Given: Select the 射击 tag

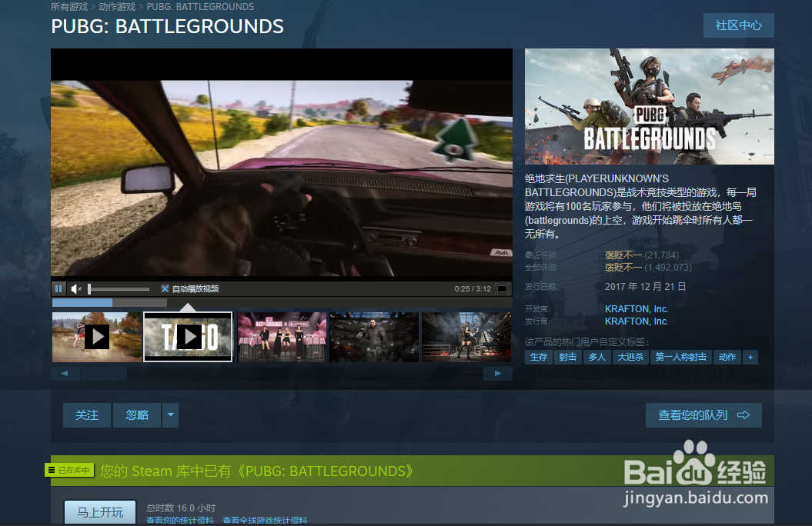Looking at the screenshot, I should click(x=567, y=357).
